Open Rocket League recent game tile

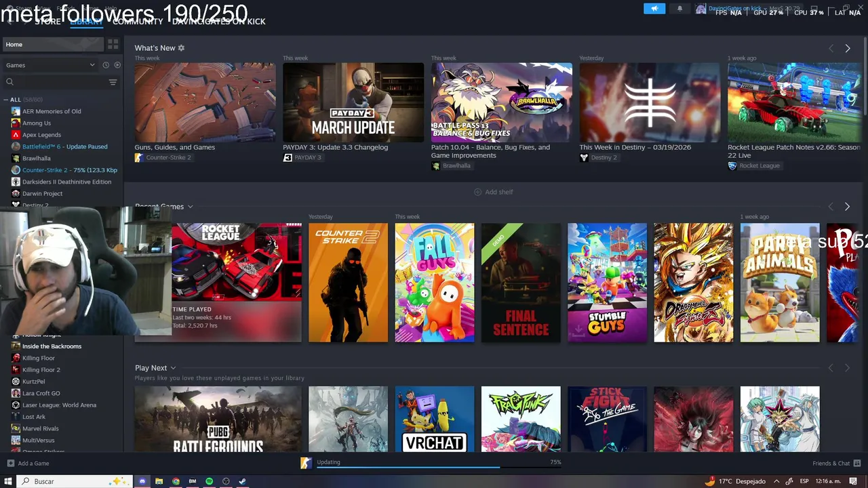pyautogui.click(x=237, y=283)
